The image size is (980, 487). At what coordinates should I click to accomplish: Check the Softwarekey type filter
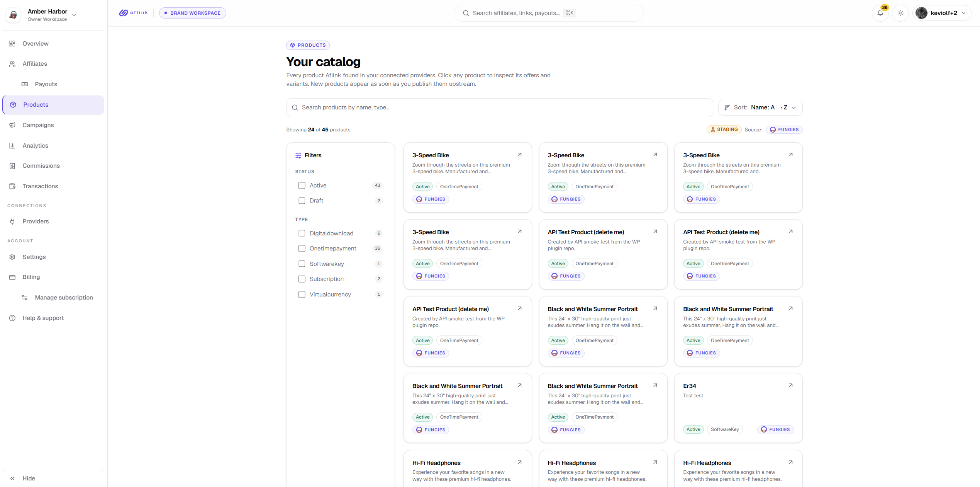(x=302, y=264)
